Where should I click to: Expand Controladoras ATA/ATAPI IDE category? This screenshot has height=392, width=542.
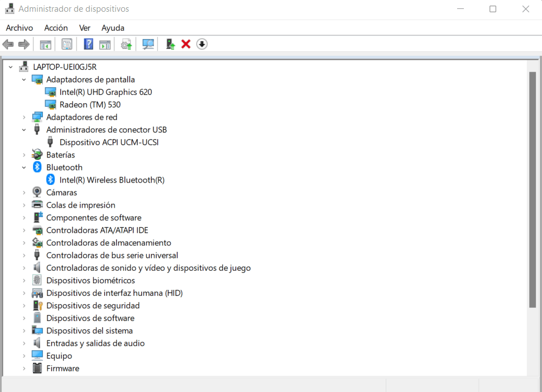(24, 230)
